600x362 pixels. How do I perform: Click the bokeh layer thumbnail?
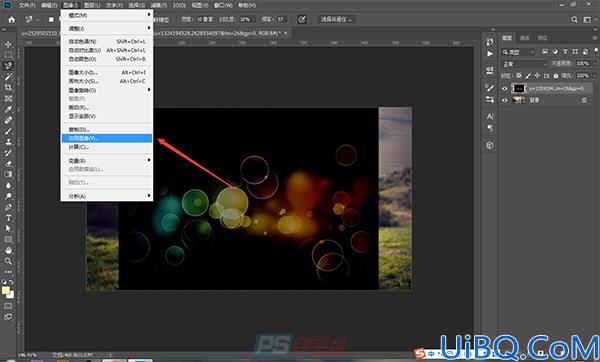pyautogui.click(x=519, y=88)
